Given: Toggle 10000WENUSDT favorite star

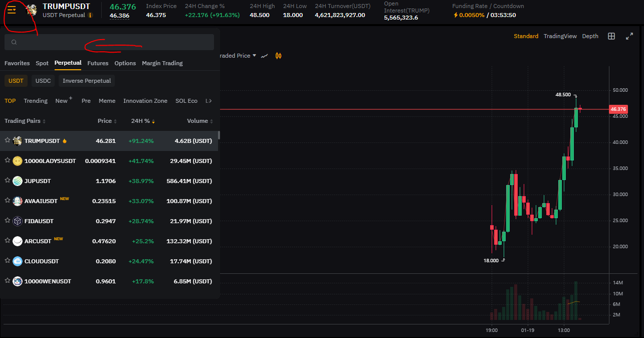Looking at the screenshot, I should pos(8,281).
